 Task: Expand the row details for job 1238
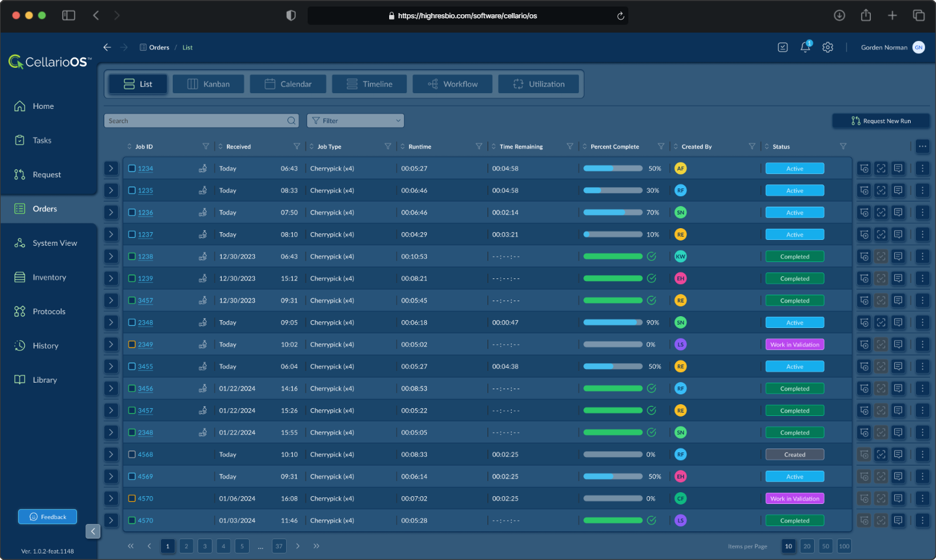[111, 256]
